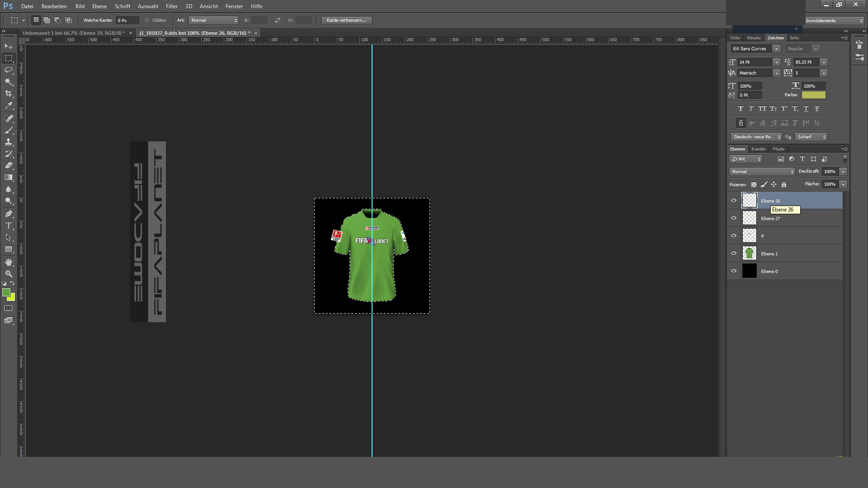Open the text Farbe color swatch

click(x=813, y=95)
